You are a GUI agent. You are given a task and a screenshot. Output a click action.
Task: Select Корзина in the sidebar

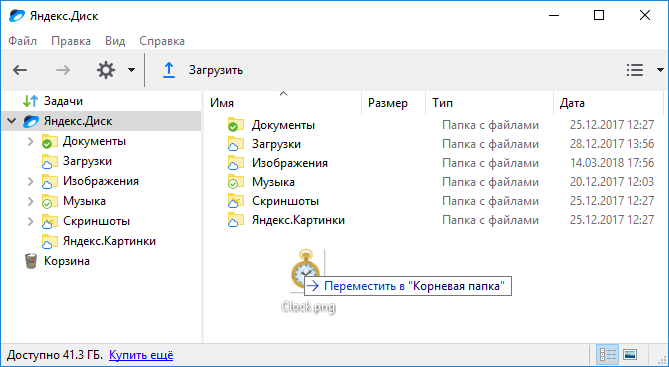(67, 261)
